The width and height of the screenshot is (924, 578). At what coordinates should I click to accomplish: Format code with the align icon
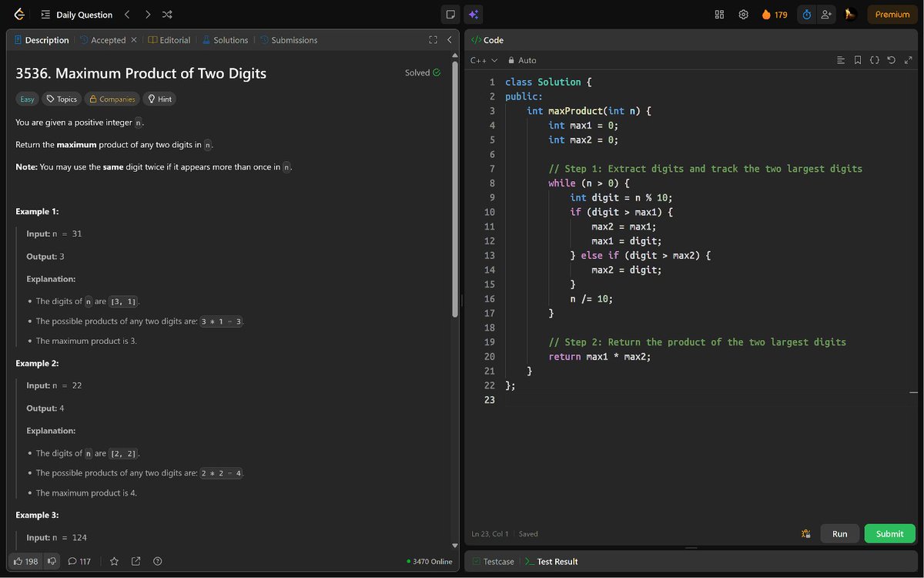pyautogui.click(x=841, y=60)
